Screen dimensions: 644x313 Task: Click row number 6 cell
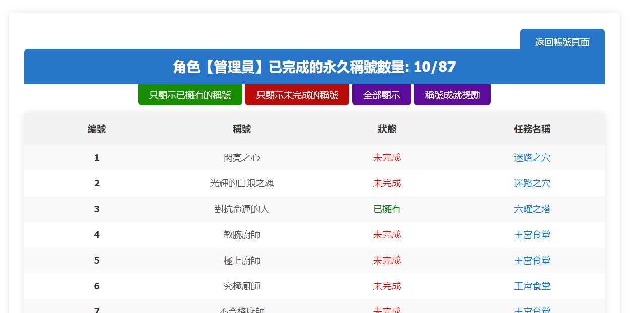[x=97, y=286]
